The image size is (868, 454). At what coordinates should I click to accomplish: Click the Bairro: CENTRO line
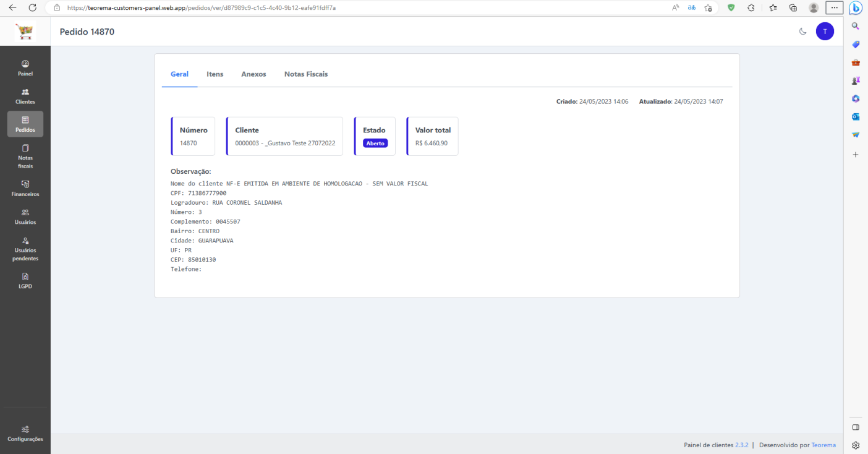click(x=195, y=231)
